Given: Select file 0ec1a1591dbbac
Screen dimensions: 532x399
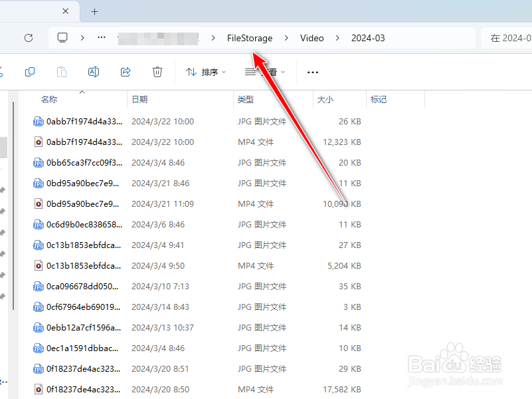Looking at the screenshot, I should [197, 348].
